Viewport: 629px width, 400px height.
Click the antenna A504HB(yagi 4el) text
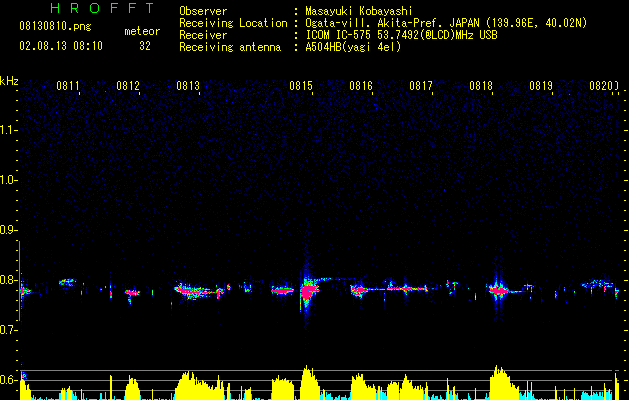tap(353, 47)
